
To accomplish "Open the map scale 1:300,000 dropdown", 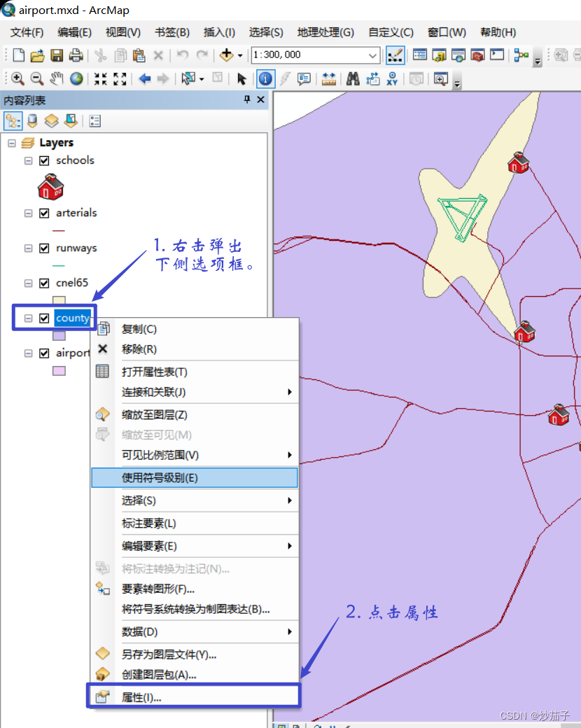I will tap(372, 55).
